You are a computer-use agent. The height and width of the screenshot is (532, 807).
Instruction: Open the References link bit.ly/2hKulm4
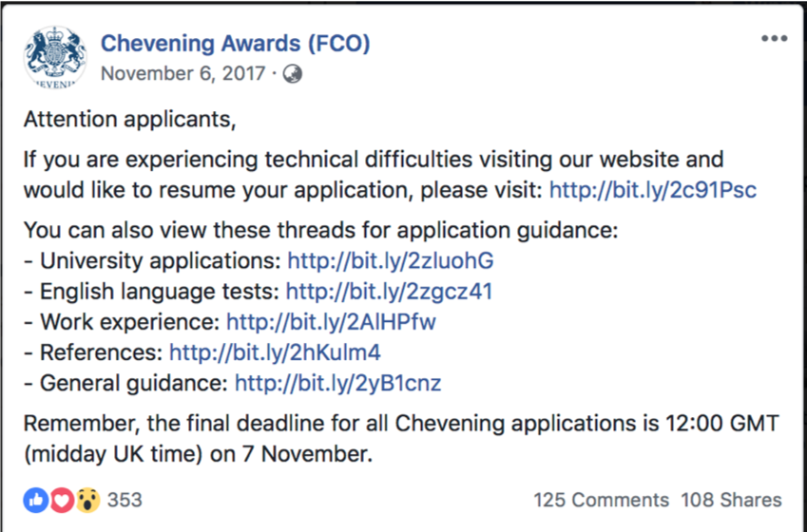point(275,352)
